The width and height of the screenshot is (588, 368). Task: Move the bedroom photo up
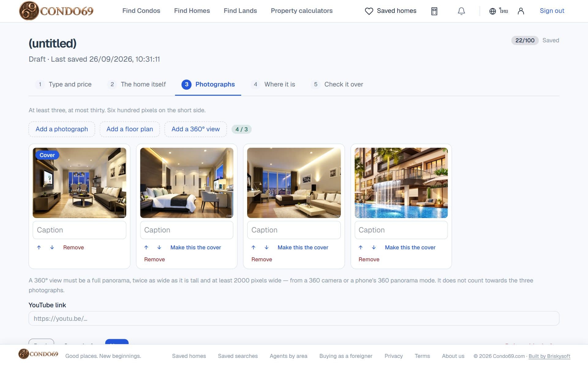[146, 247]
